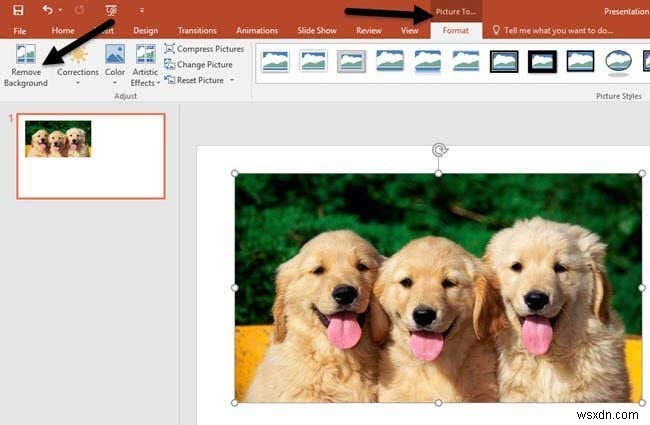Choose the thick black frame picture style

(x=542, y=61)
